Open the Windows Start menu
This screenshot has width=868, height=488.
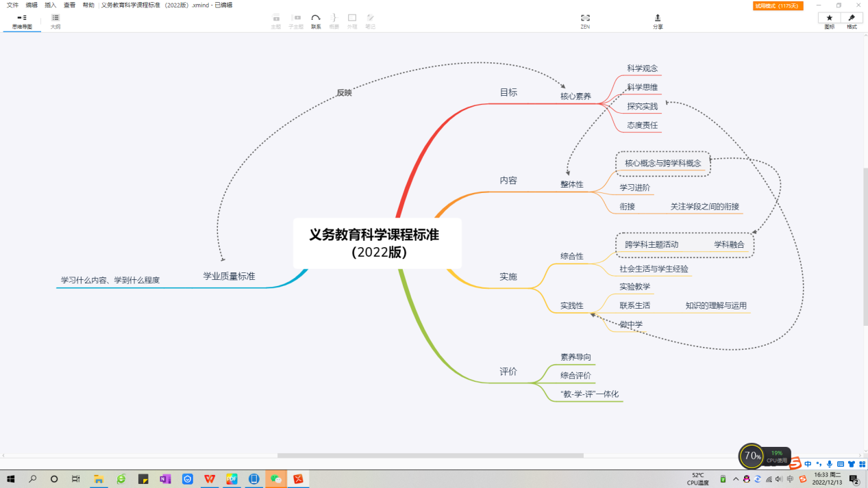click(x=10, y=479)
